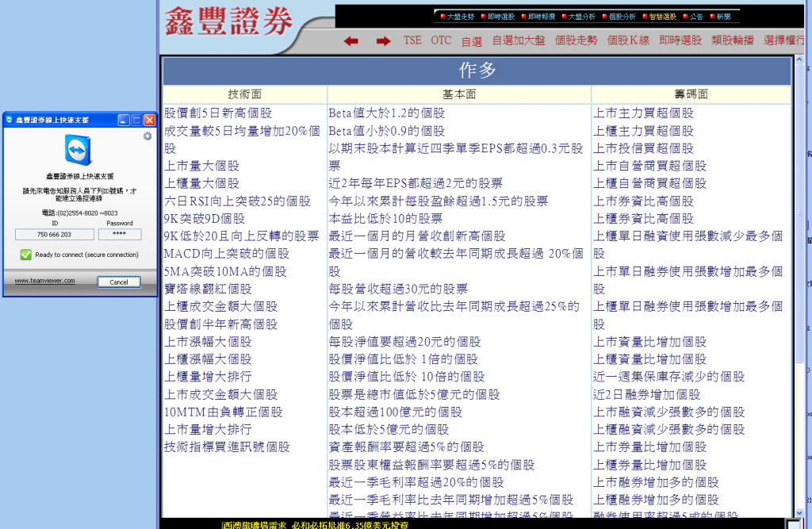The image size is (812, 529).
Task: Select the 自選 tab
Action: [472, 41]
